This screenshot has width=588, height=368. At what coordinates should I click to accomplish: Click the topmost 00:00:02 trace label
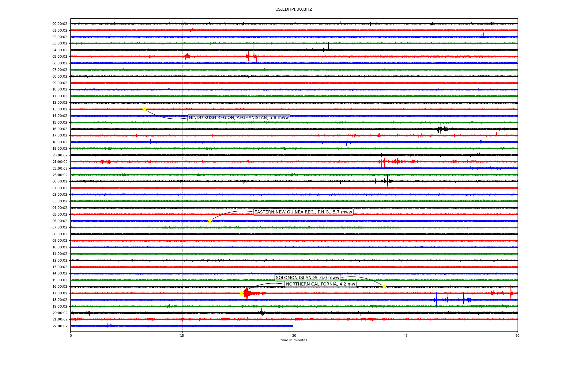pos(60,24)
